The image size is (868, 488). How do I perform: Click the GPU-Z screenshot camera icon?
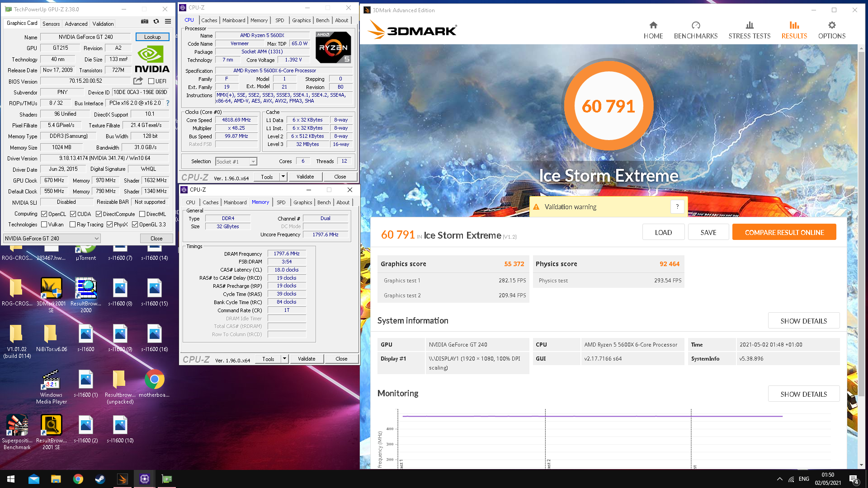point(145,21)
